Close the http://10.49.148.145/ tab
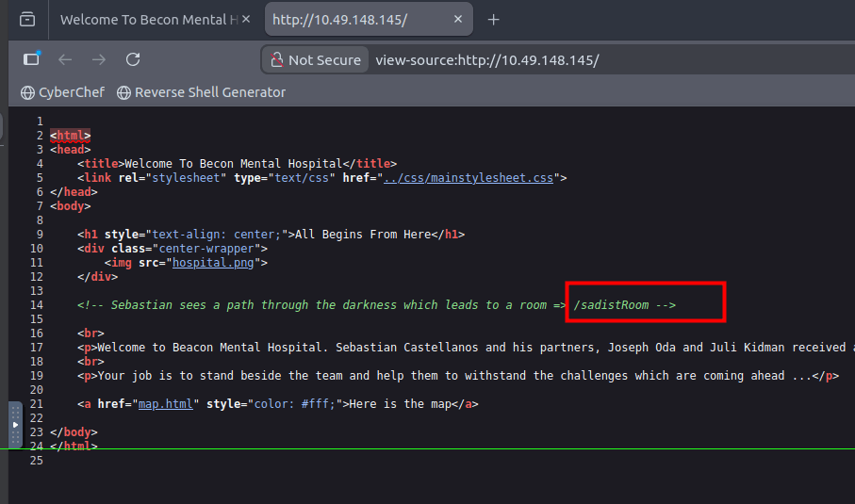This screenshot has height=504, width=855. coord(459,20)
